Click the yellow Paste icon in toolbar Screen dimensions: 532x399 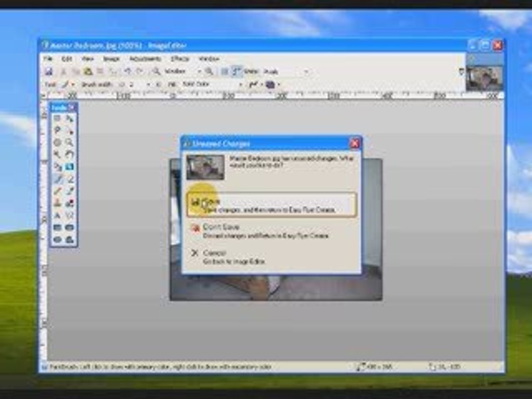88,71
